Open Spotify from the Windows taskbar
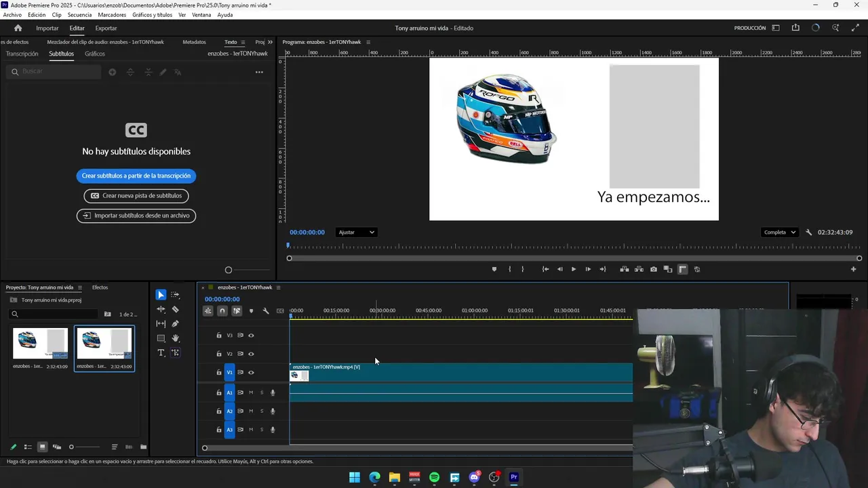The image size is (868, 488). click(435, 477)
